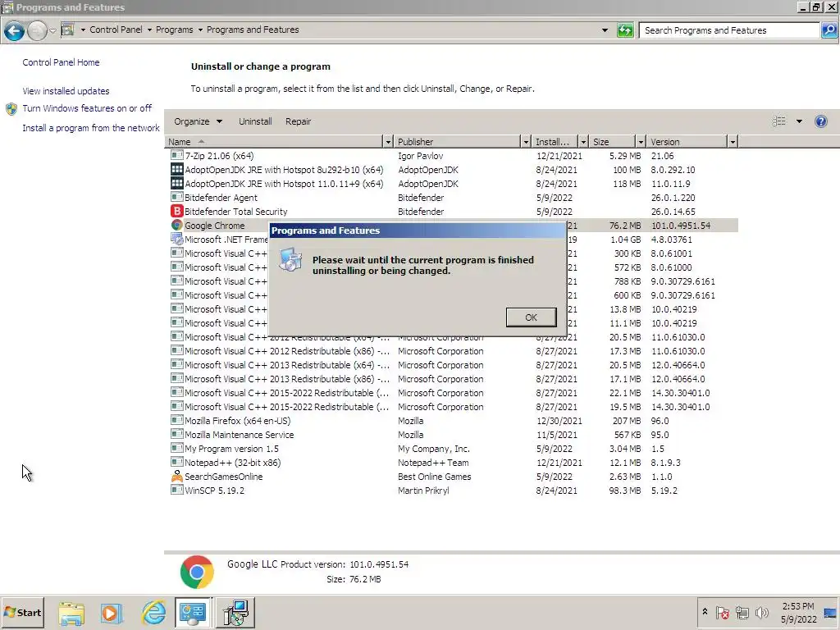Click the installer taskbar icon
The width and height of the screenshot is (840, 630).
(x=235, y=612)
